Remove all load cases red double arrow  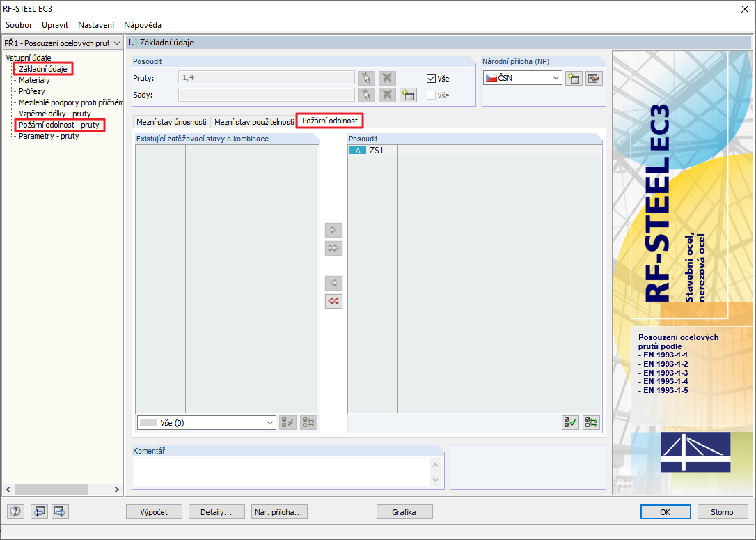pyautogui.click(x=333, y=301)
